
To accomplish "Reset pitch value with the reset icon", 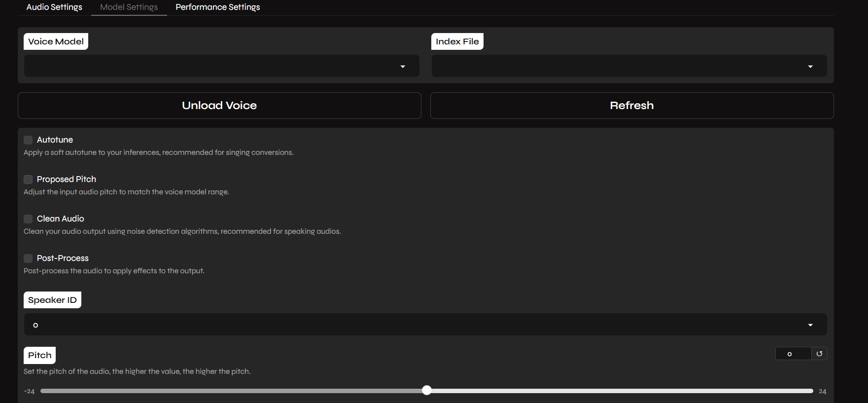I will coord(819,354).
